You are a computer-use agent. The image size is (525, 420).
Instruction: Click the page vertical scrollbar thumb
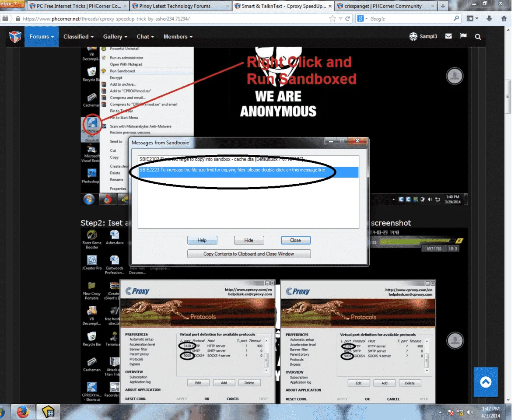(508, 97)
